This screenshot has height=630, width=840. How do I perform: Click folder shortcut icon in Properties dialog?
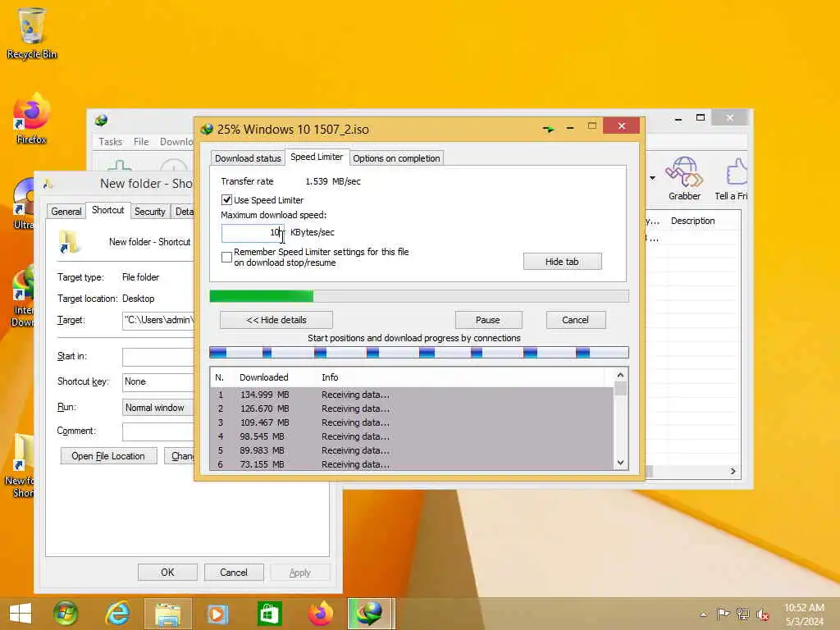tap(69, 242)
